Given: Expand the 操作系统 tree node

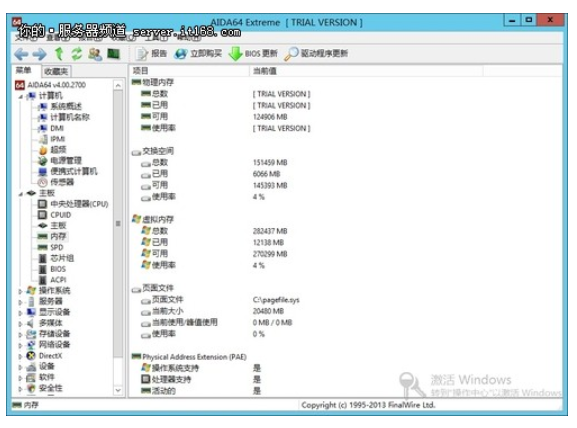Looking at the screenshot, I should pos(21,291).
